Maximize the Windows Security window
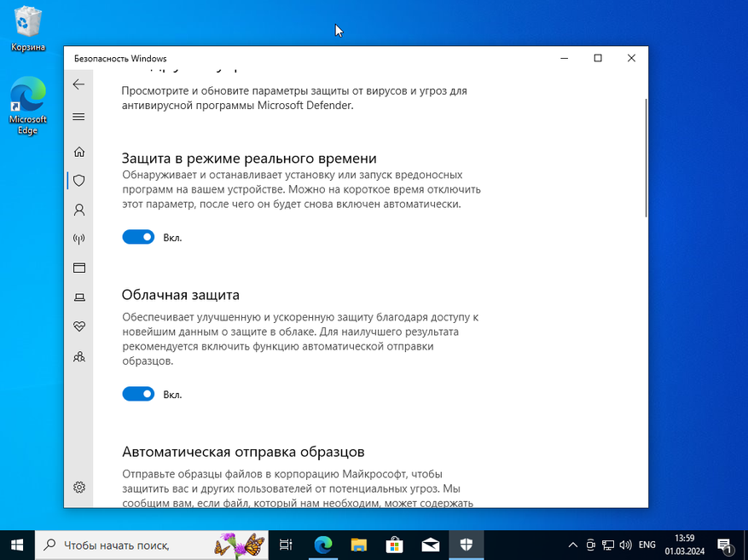748x560 pixels. [x=598, y=58]
